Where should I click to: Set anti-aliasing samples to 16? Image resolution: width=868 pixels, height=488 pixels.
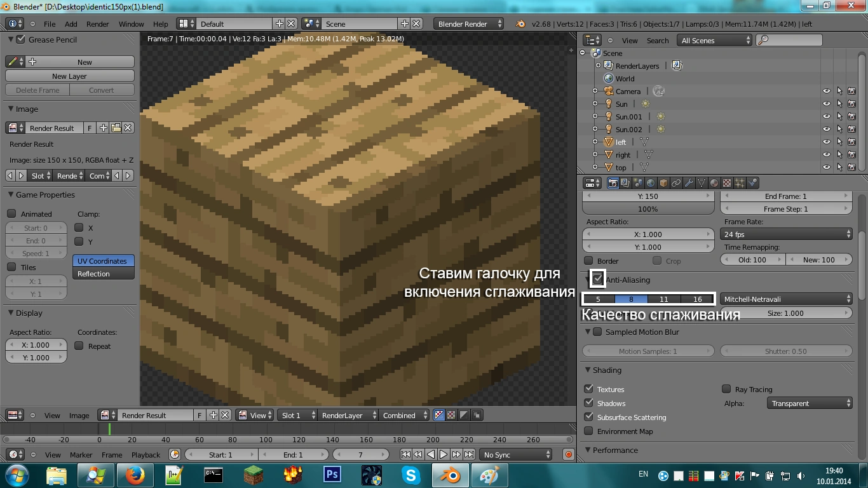[698, 299]
